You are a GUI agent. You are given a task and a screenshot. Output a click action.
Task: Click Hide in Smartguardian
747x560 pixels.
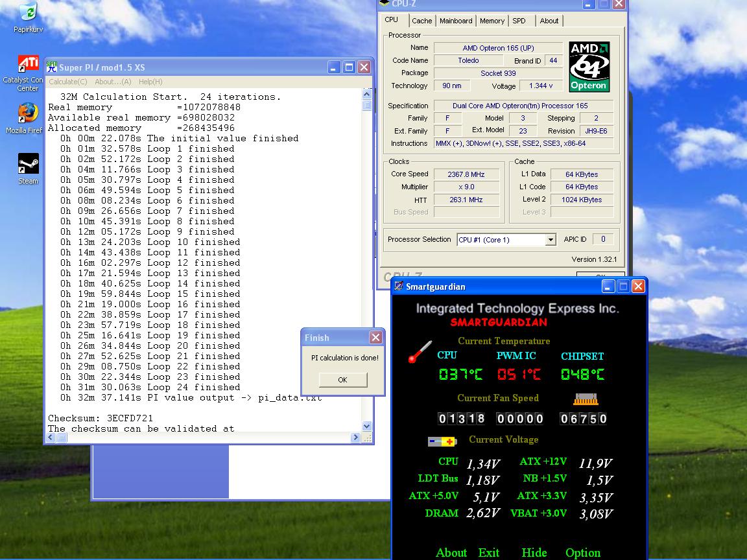click(534, 552)
